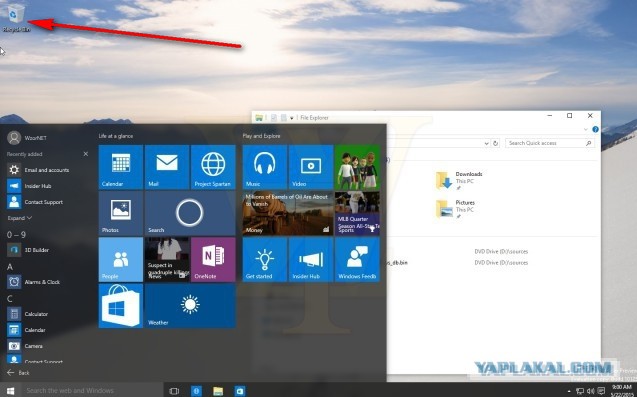Open the Photos tile
Image resolution: width=637 pixels, height=397 pixels.
(121, 213)
